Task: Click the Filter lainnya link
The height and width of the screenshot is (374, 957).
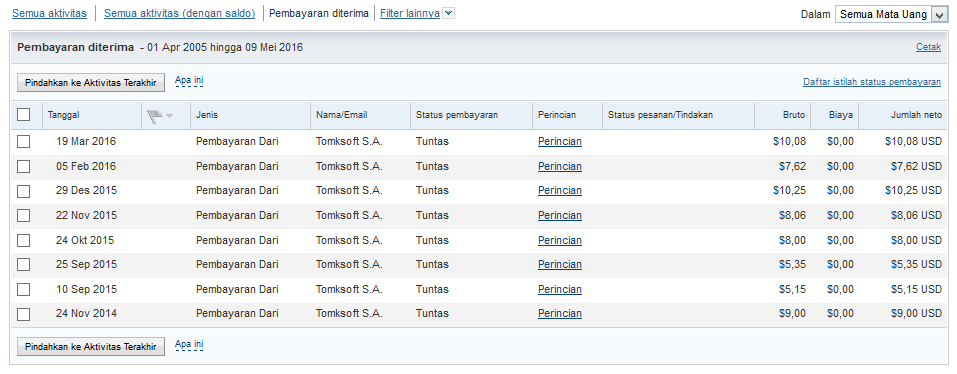Action: [x=410, y=13]
